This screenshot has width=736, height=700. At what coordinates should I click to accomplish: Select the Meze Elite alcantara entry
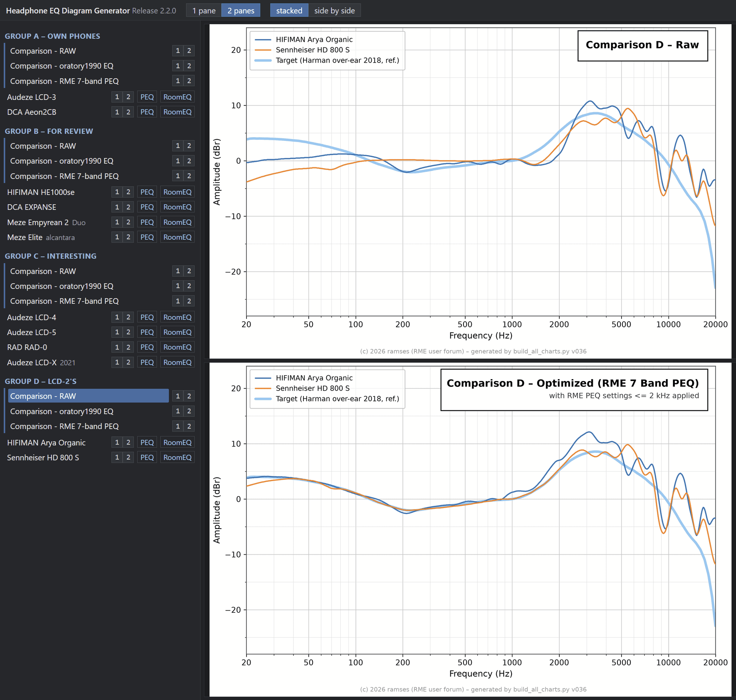coord(41,237)
